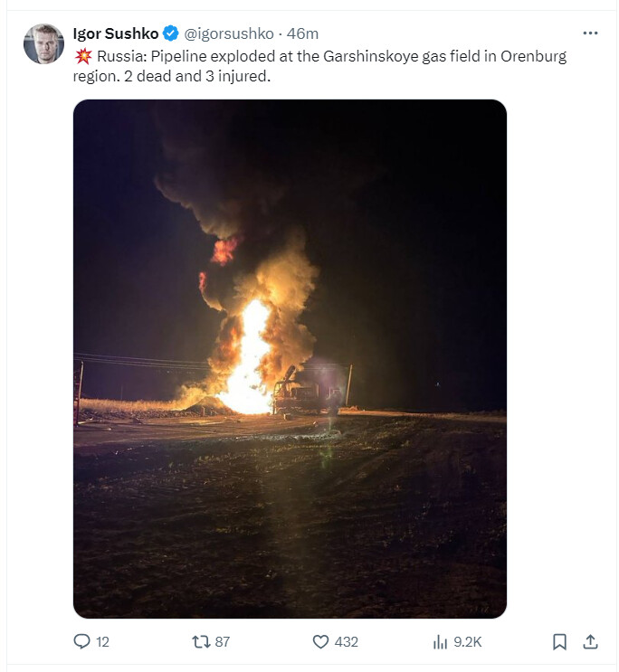Click the 432 likes count
Viewport: 619px width, 672px height.
347,642
